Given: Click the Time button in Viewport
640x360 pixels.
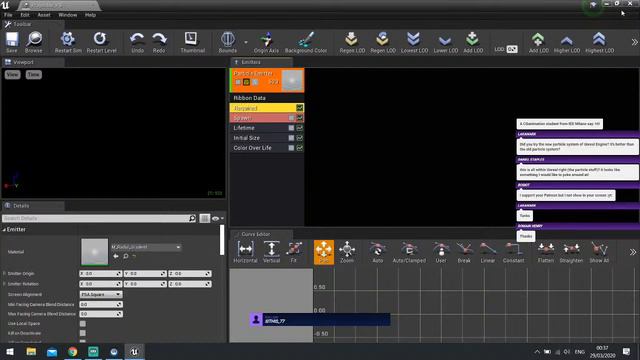Looking at the screenshot, I should (x=33, y=75).
